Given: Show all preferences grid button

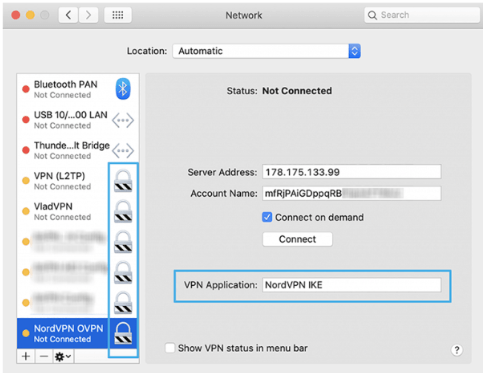Looking at the screenshot, I should click(x=118, y=15).
